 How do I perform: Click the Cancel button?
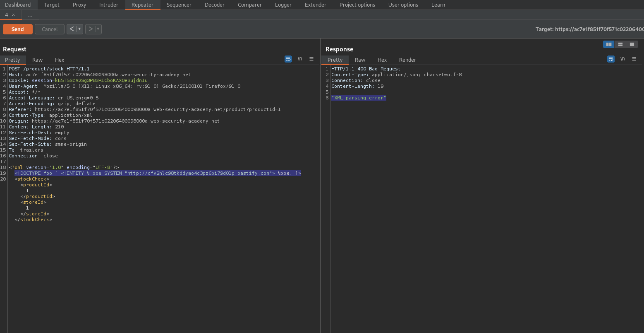click(x=50, y=29)
